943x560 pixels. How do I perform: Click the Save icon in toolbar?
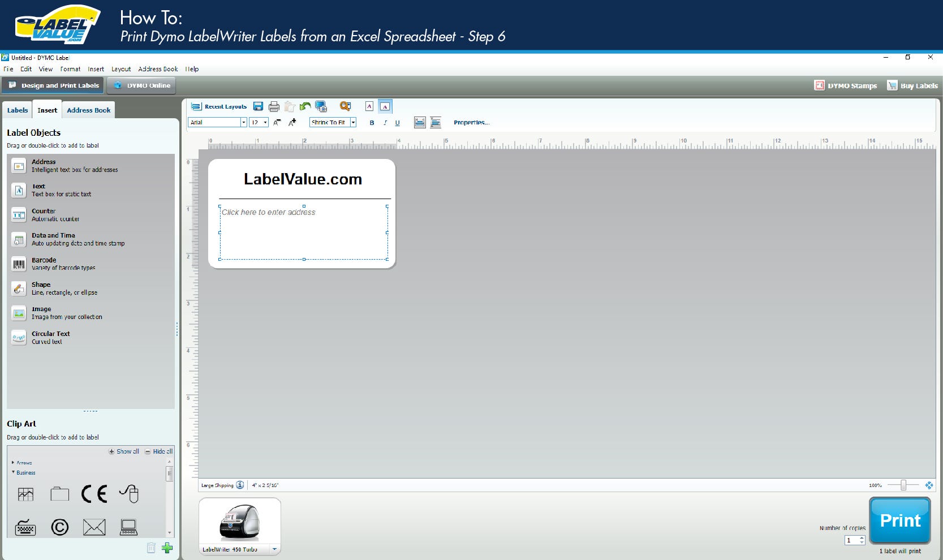click(258, 106)
